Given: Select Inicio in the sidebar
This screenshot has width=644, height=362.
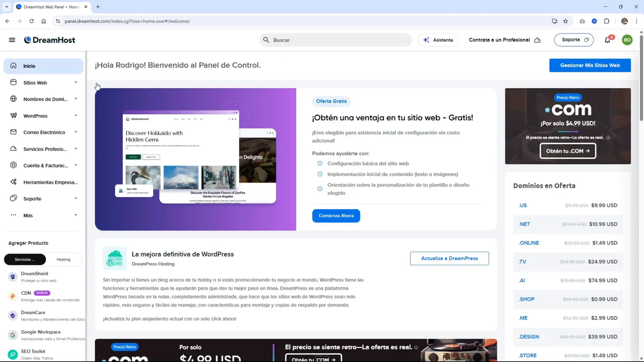Looking at the screenshot, I should pyautogui.click(x=43, y=66).
